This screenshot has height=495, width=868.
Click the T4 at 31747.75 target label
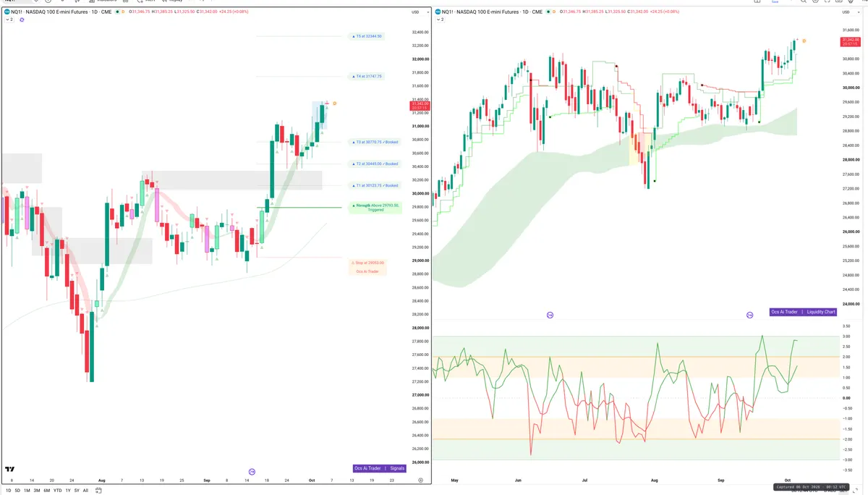(367, 76)
